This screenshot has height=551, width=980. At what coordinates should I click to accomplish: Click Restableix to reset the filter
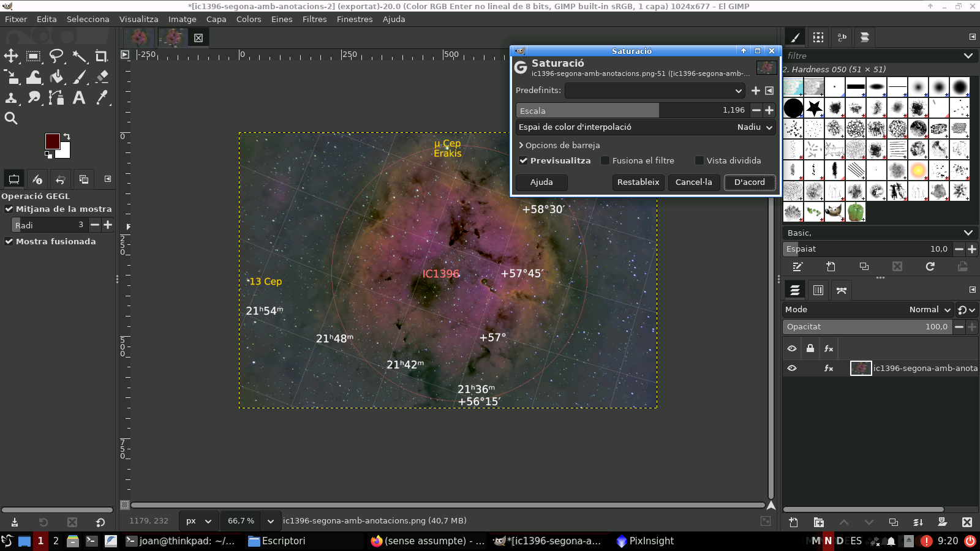(638, 182)
